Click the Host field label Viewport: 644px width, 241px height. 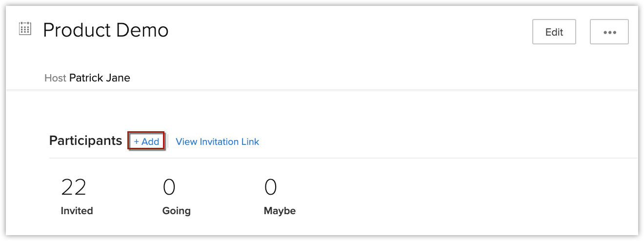point(55,78)
